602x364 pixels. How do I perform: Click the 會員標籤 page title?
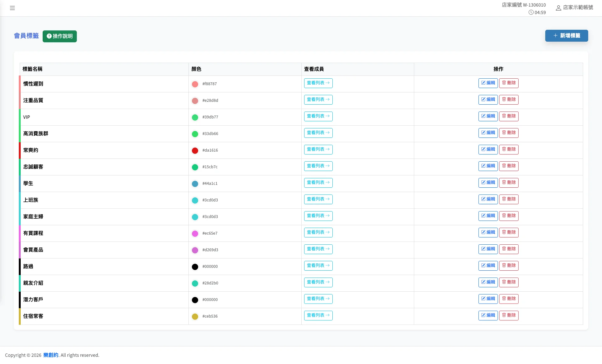click(26, 36)
